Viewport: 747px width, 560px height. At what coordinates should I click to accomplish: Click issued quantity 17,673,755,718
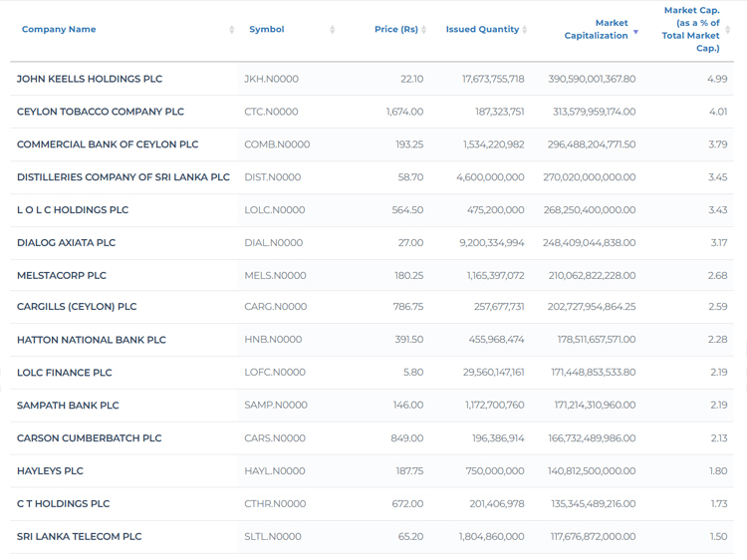493,79
